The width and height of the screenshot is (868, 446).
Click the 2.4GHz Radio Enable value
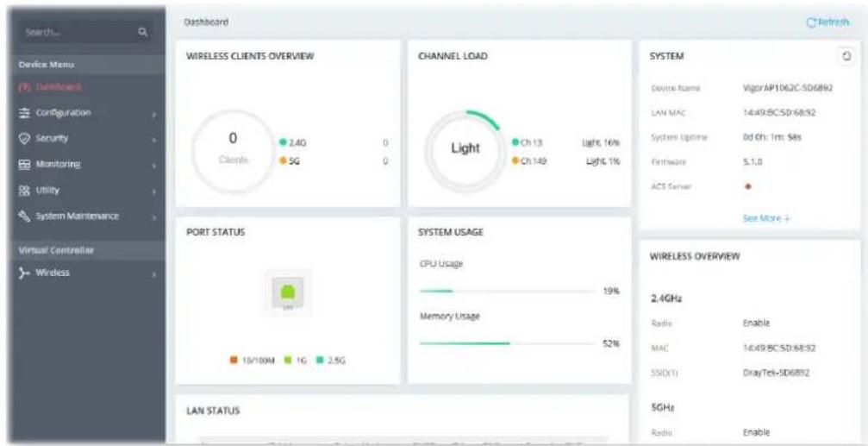pyautogui.click(x=756, y=323)
